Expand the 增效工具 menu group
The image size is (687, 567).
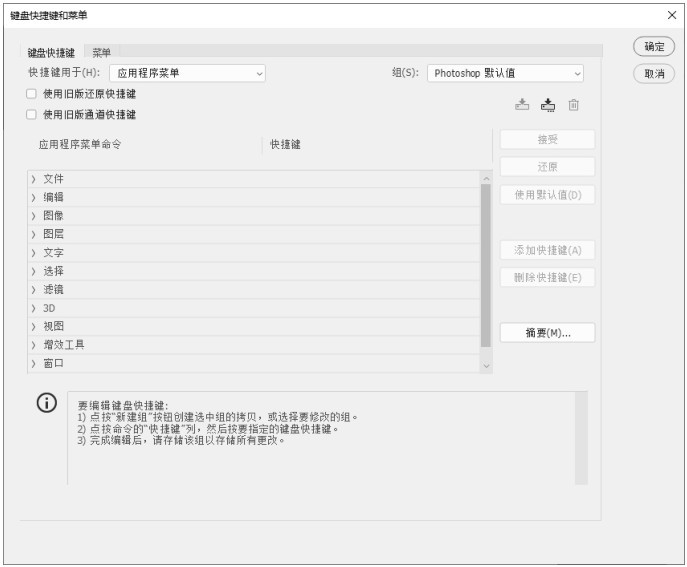click(x=33, y=345)
